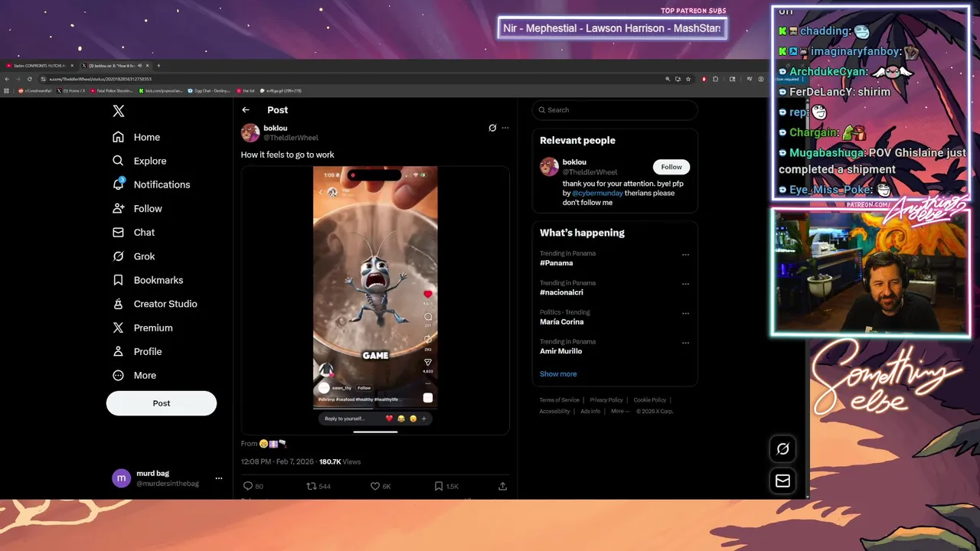This screenshot has height=551, width=980.
Task: Open Chat in the sidebar
Action: tap(133, 232)
